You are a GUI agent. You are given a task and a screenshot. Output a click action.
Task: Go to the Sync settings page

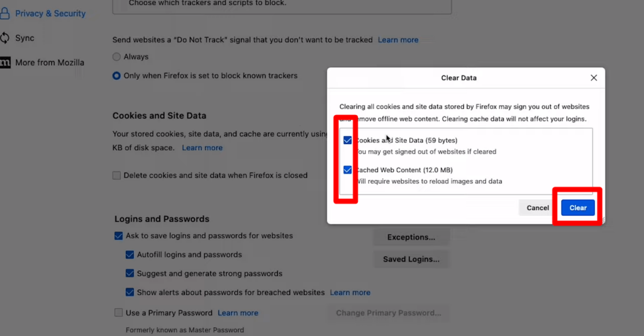(25, 38)
